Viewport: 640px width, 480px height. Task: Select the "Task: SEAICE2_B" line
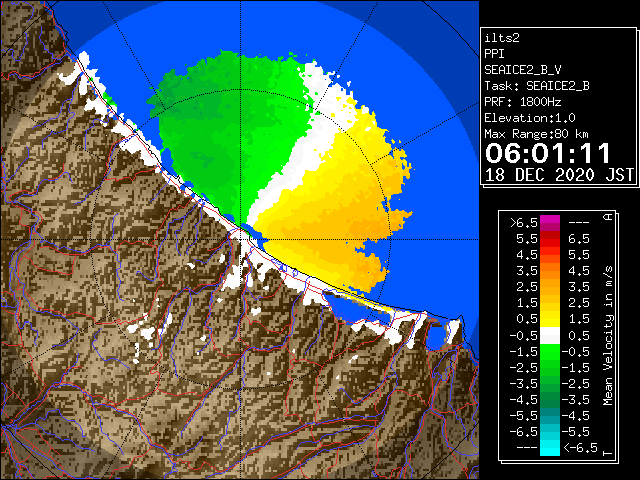point(537,86)
